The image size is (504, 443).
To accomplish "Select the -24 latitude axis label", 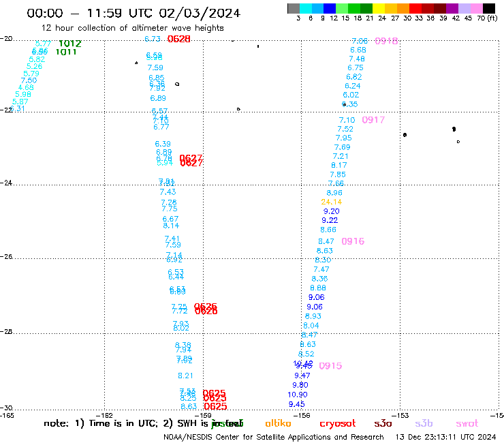I will point(6,183).
